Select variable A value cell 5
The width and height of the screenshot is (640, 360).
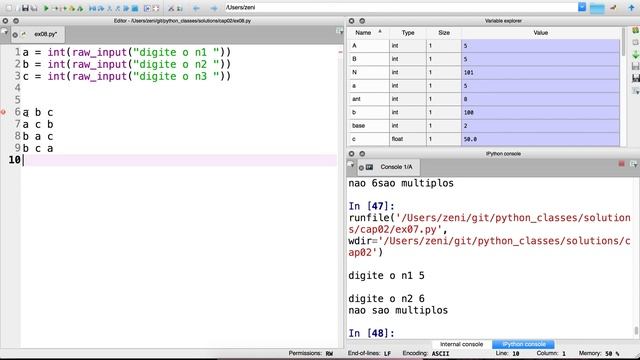tap(540, 46)
